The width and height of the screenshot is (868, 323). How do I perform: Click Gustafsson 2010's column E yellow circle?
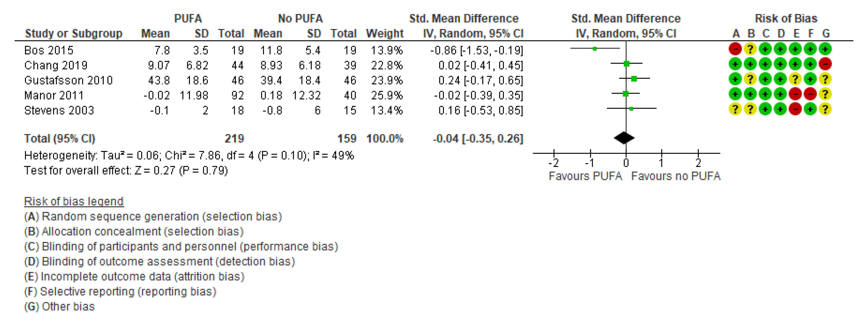(x=795, y=79)
